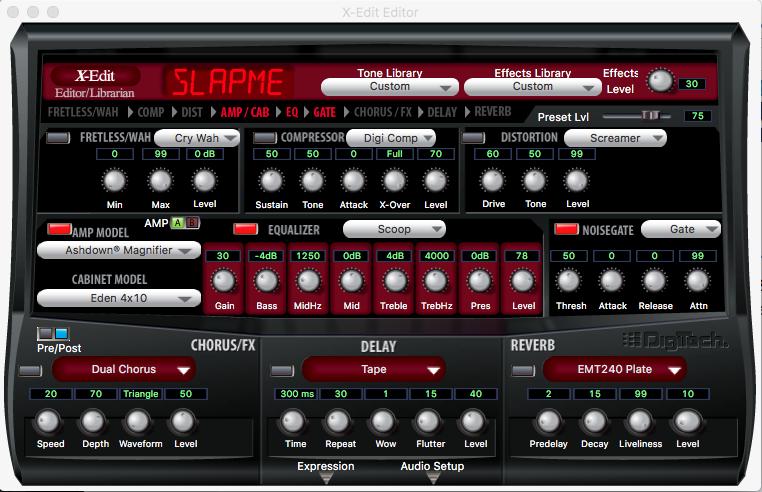
Task: Select COMP in the signal chain
Action: coord(151,112)
